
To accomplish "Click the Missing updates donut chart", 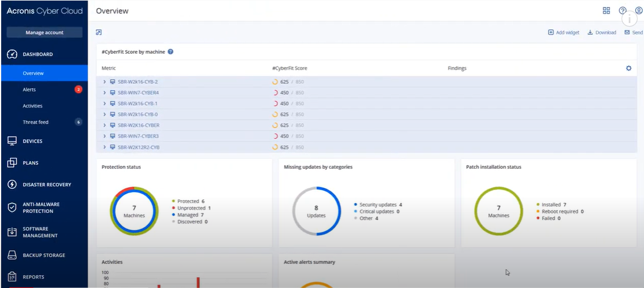I will (x=316, y=211).
